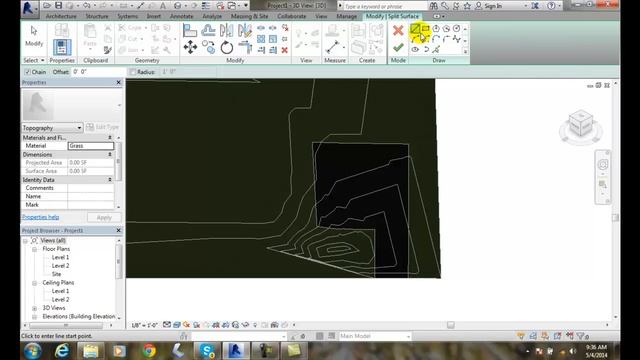640x360 pixels.
Task: Toggle the Properties palette button
Action: coord(62,47)
